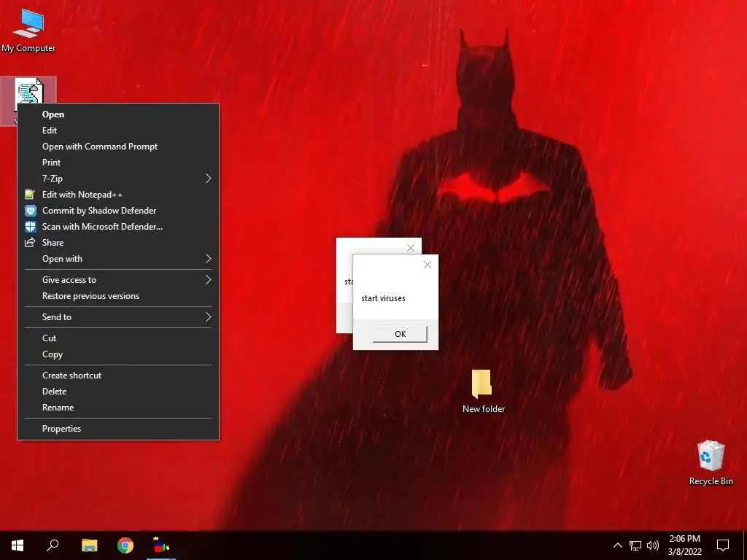Choose Edit in the context menu
The width and height of the screenshot is (747, 560).
pyautogui.click(x=118, y=131)
